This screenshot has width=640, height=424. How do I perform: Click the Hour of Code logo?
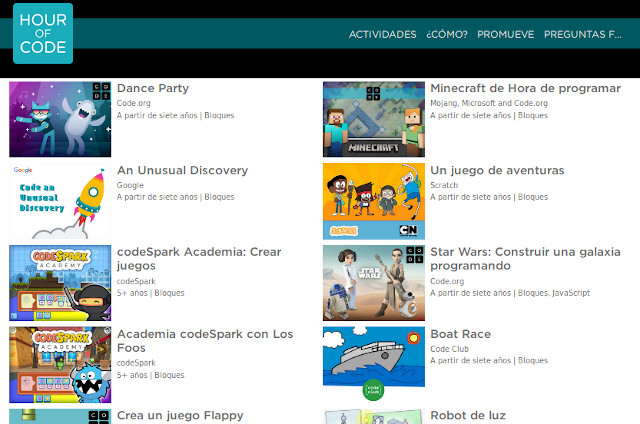point(43,33)
